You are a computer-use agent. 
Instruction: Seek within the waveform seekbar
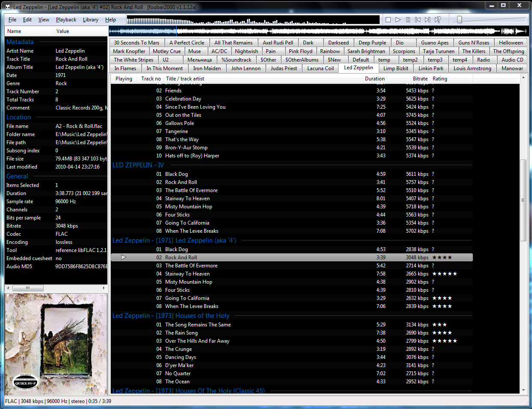click(318, 31)
